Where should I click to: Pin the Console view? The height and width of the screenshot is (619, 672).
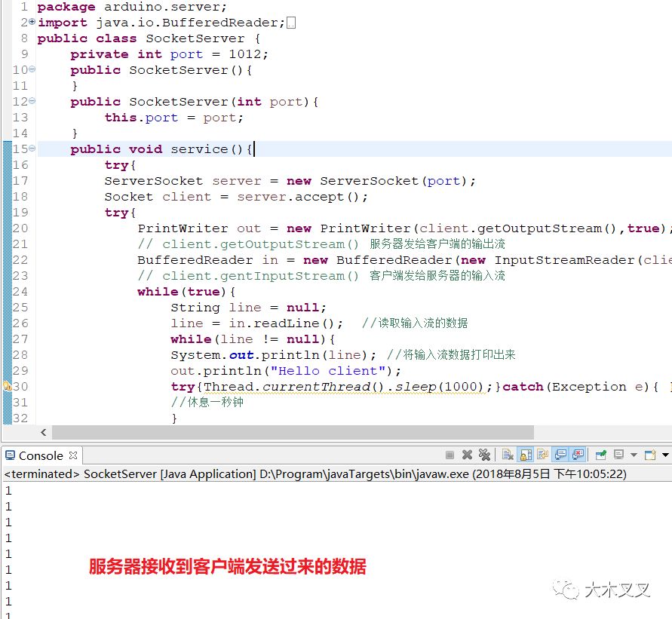tap(600, 455)
